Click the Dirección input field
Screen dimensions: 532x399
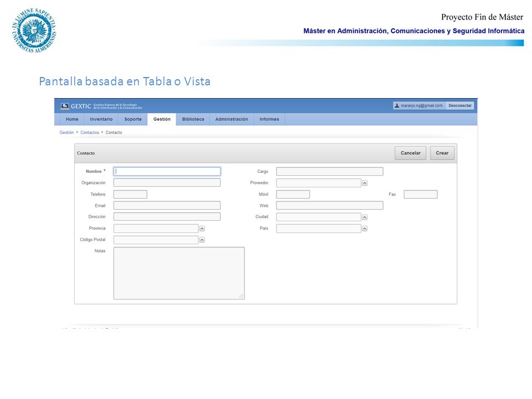pyautogui.click(x=167, y=217)
